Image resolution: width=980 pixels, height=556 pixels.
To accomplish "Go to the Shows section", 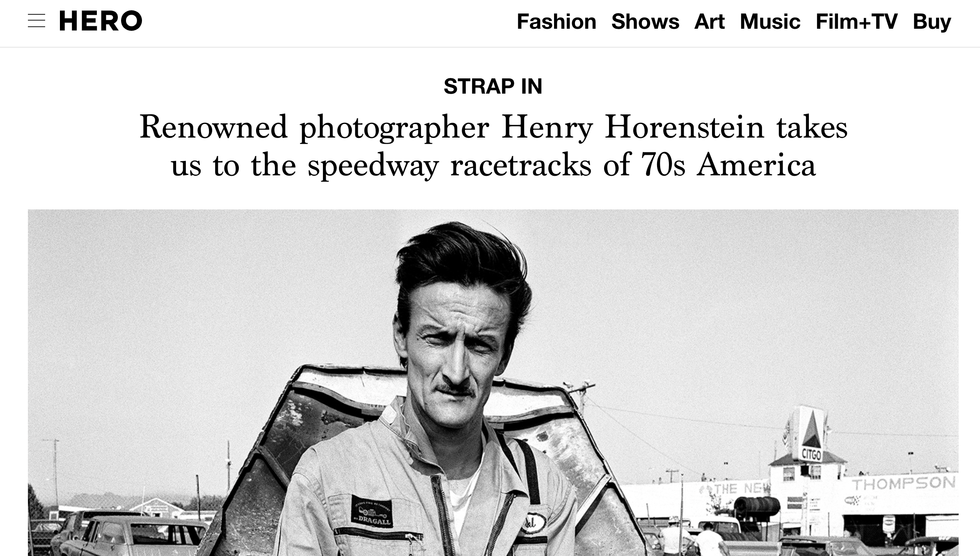I will (x=645, y=21).
